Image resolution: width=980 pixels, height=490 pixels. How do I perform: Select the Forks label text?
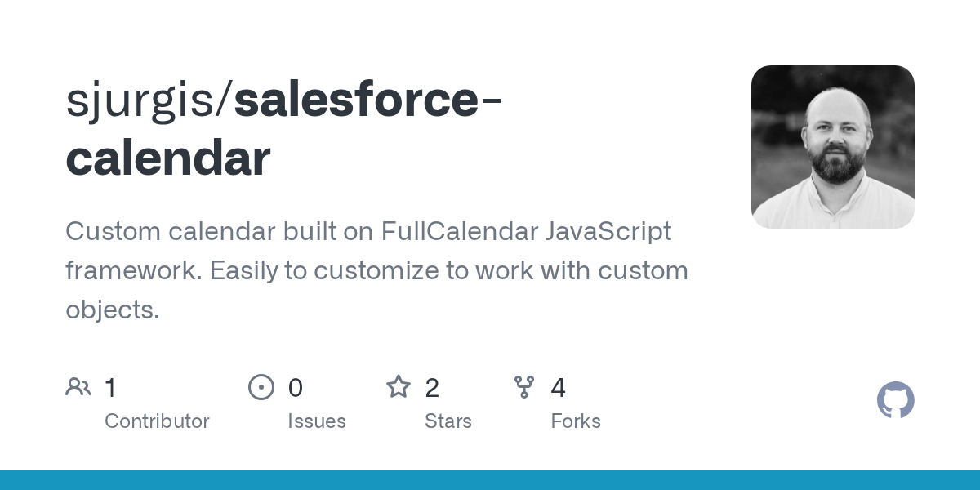click(576, 421)
